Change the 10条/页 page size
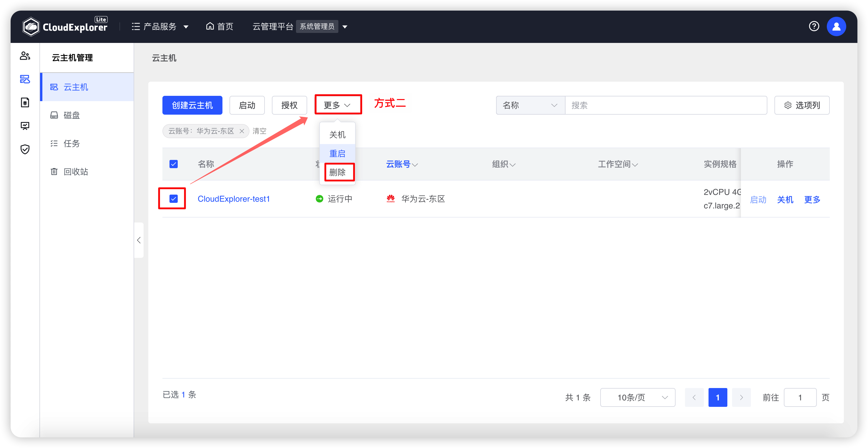 point(638,397)
